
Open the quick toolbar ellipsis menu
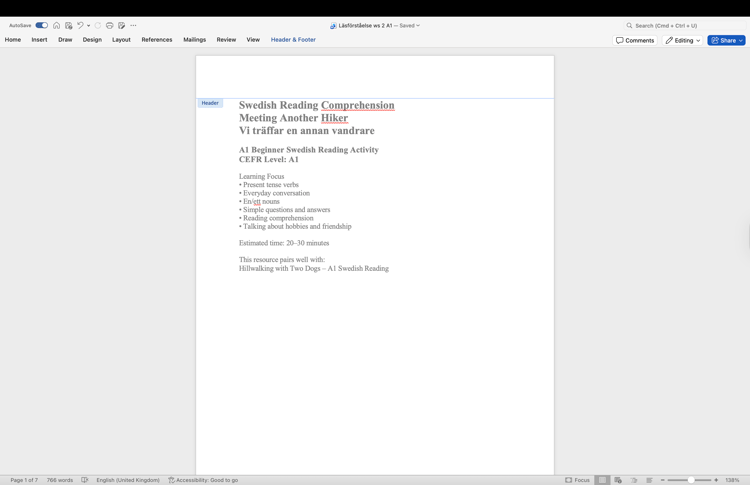point(133,25)
